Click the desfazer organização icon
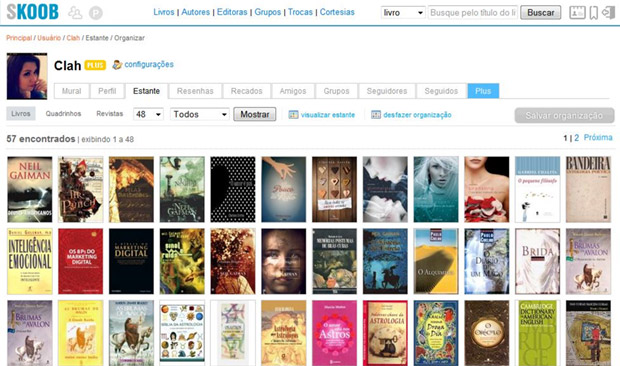The width and height of the screenshot is (620, 366). [376, 115]
